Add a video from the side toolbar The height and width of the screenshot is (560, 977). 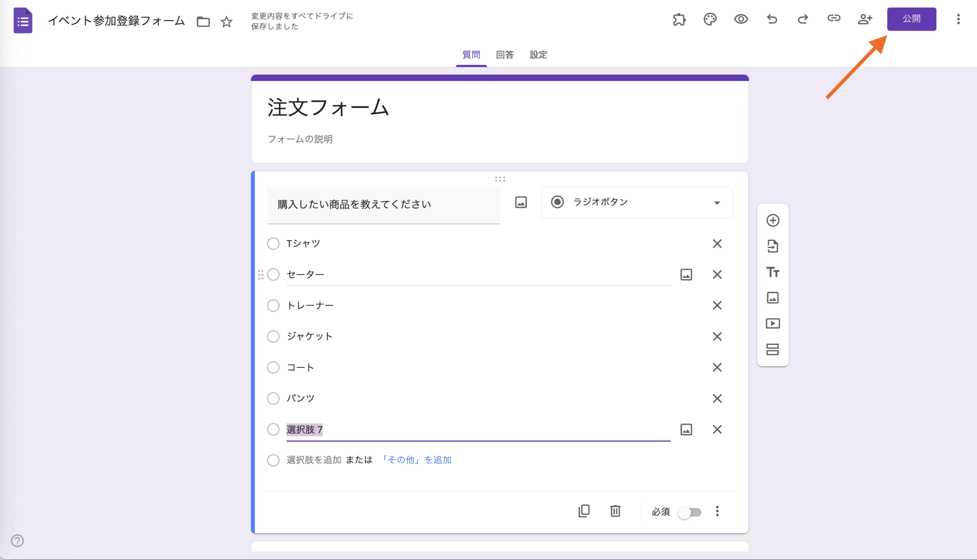[x=772, y=324]
